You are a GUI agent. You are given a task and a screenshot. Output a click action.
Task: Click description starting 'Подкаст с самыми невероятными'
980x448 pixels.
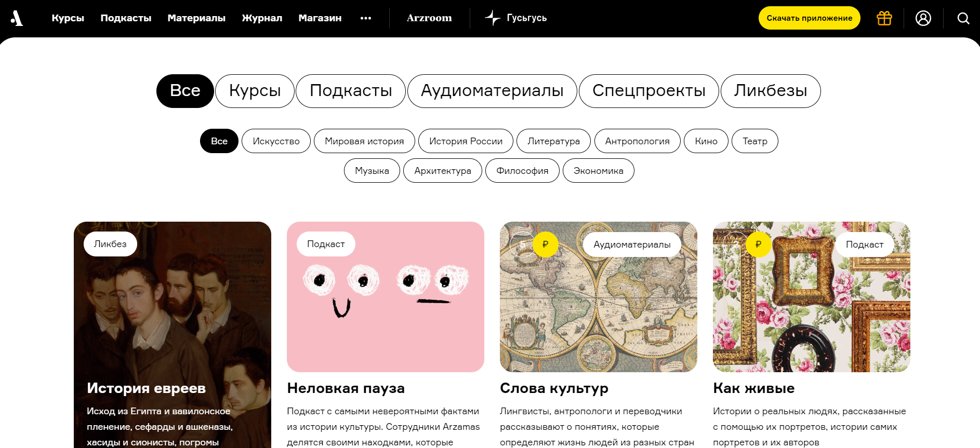click(383, 427)
